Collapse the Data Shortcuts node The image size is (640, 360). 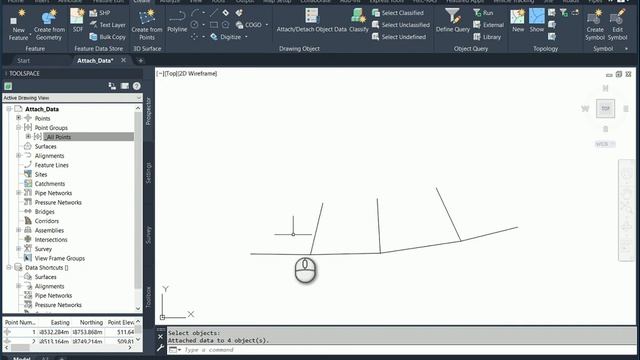tap(9, 267)
